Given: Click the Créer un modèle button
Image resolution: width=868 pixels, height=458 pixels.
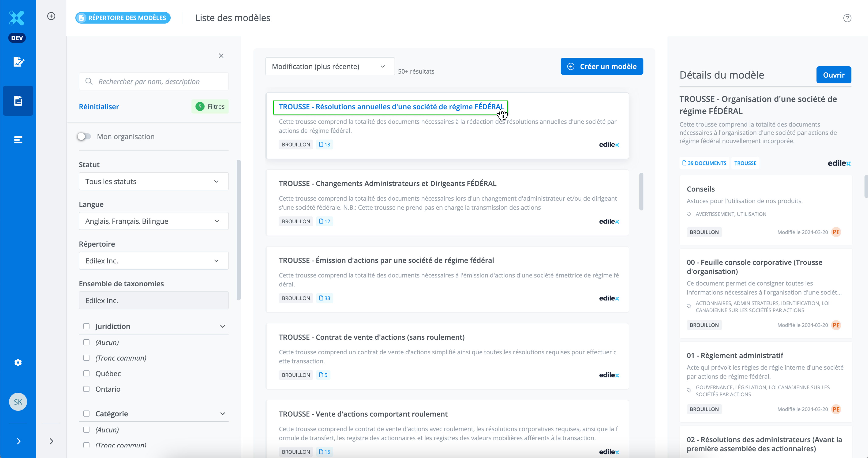Looking at the screenshot, I should coord(601,66).
